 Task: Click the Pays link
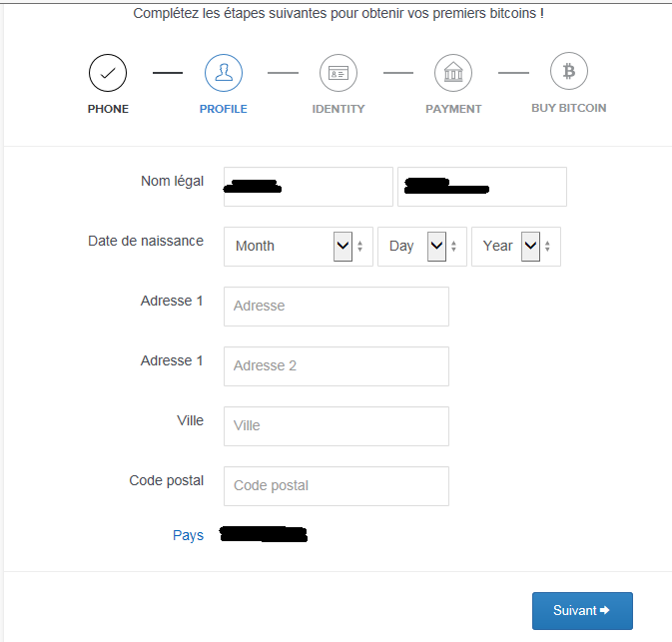[188, 535]
